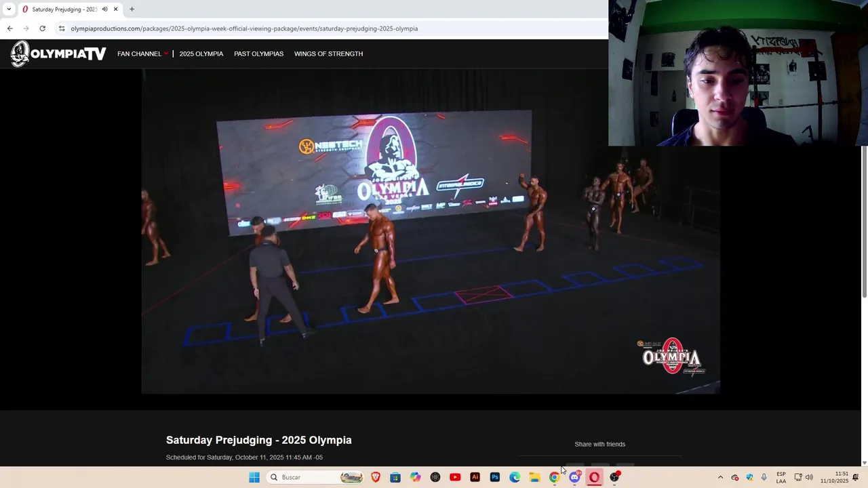Viewport: 868px width, 488px height.
Task: Expand the FAN CHANNEL dropdown menu
Action: (x=142, y=54)
